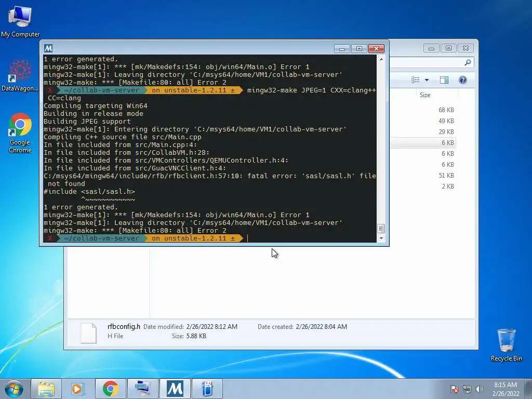Select the file row sized 49 KB
The width and height of the screenshot is (532, 399).
coord(422,121)
